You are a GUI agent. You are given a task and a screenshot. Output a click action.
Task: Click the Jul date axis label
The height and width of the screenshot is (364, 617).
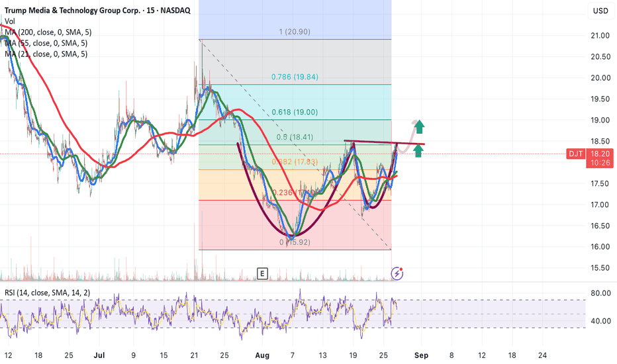tap(99, 355)
